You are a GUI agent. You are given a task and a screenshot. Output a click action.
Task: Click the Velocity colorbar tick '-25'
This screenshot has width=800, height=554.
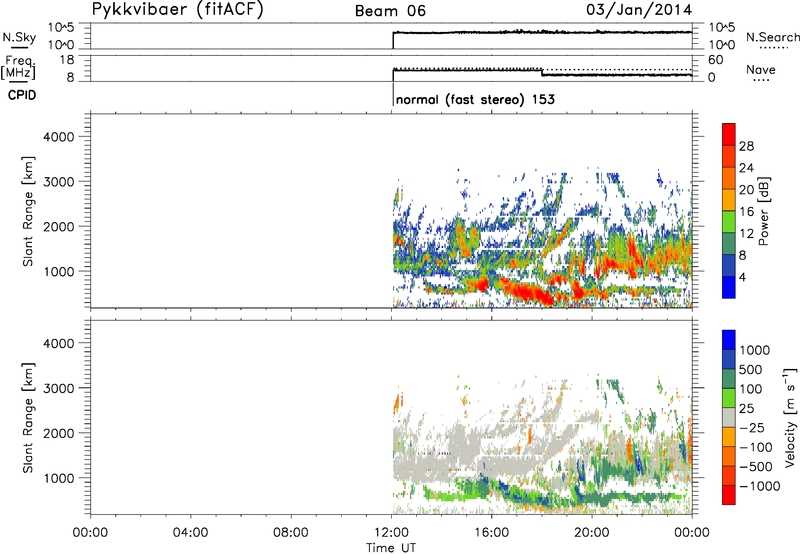752,427
